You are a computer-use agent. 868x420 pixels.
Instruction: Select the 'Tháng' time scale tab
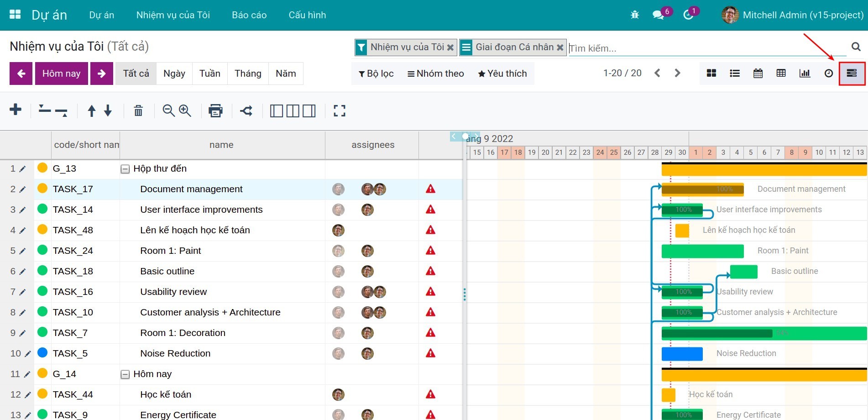click(248, 73)
